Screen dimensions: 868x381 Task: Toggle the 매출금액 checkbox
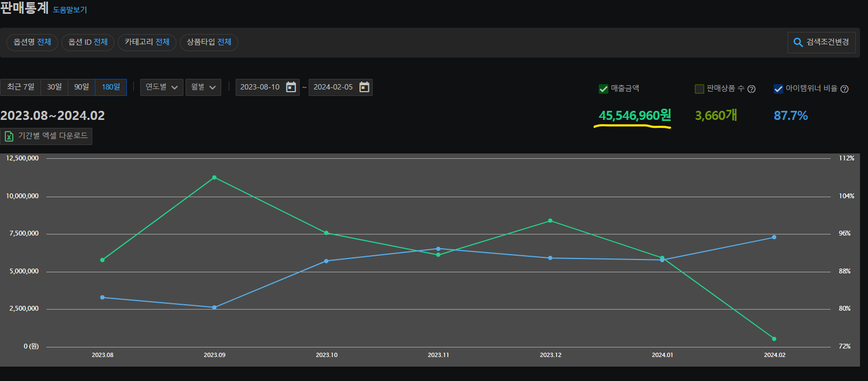(x=604, y=89)
